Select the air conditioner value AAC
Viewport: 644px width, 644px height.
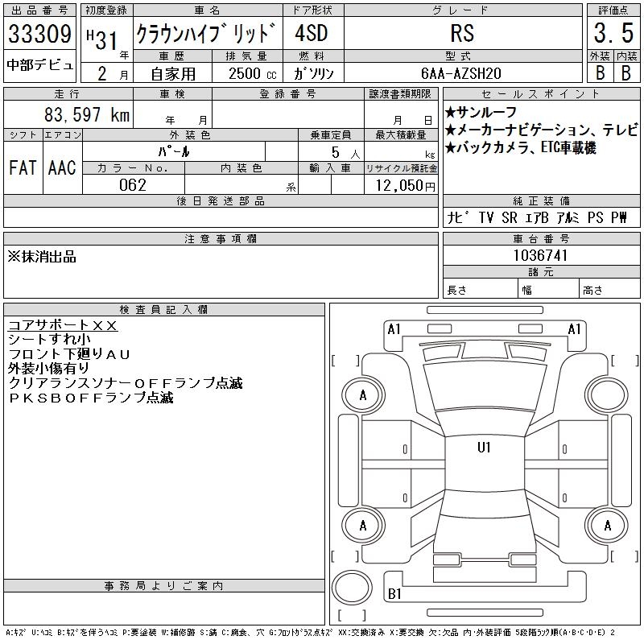[62, 168]
